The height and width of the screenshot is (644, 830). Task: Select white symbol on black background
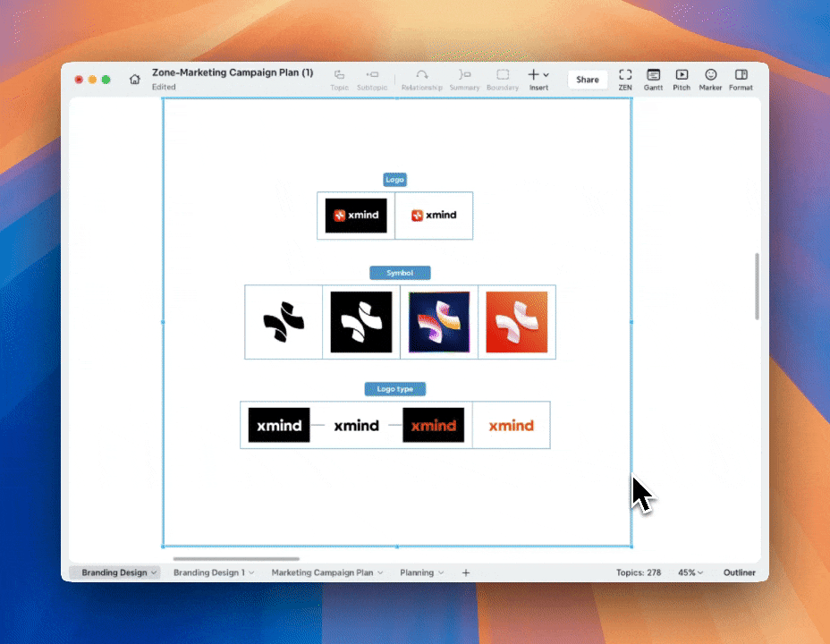pyautogui.click(x=361, y=322)
